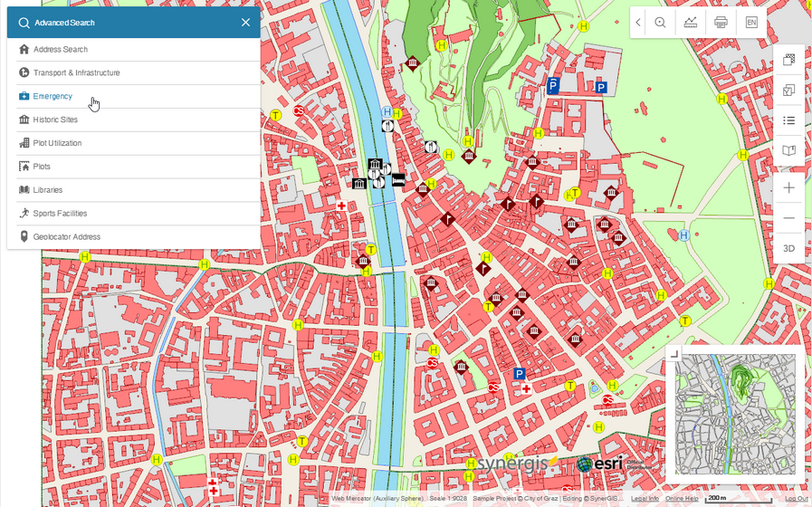Collapse the overview map with the corner icon
This screenshot has height=507, width=812.
[673, 353]
